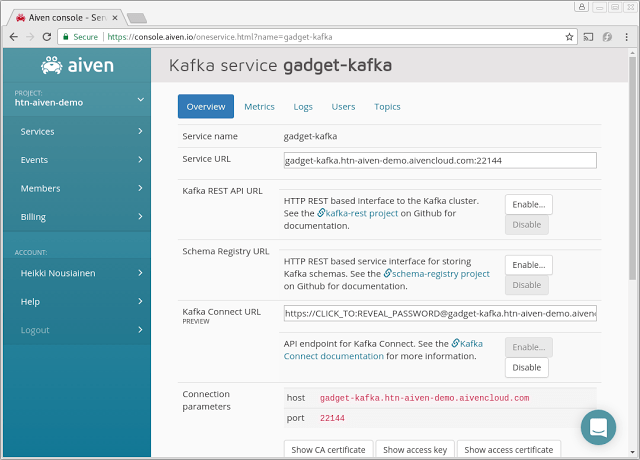Screen dimensions: 640x460
Task: Show access certificate
Action: [509, 449]
